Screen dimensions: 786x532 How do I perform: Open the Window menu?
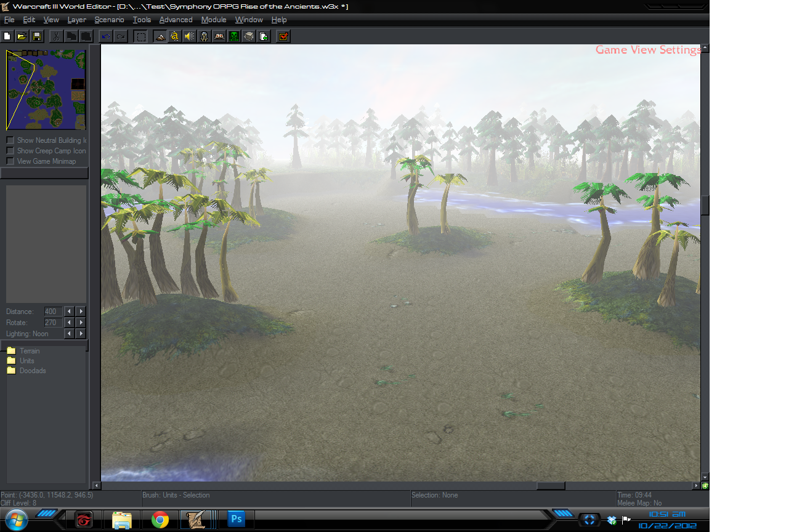point(249,20)
